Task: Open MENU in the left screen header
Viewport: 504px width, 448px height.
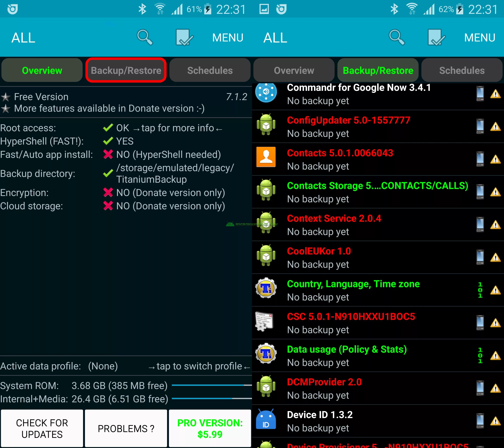Action: coord(228,38)
